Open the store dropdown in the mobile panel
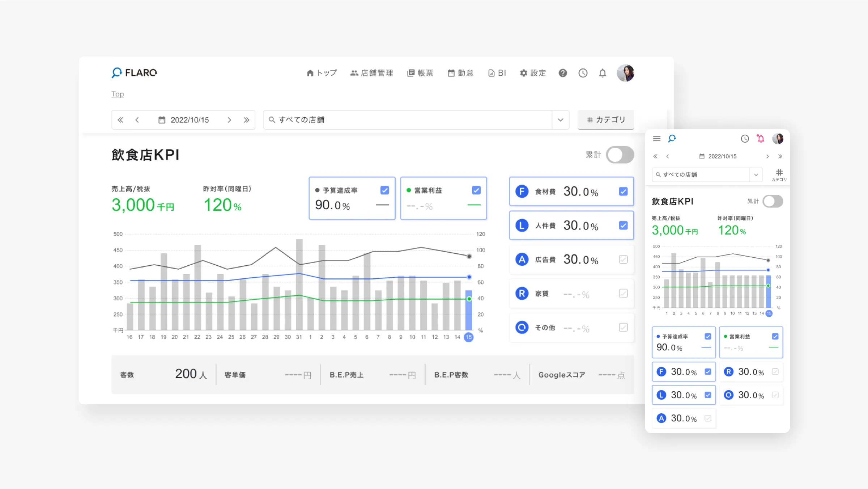Image resolution: width=868 pixels, height=489 pixels. coord(756,174)
